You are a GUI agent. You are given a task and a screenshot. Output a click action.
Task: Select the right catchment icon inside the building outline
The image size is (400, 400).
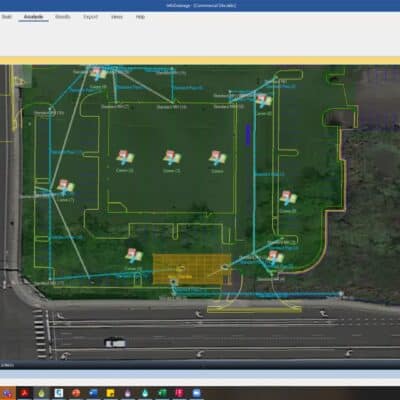(x=218, y=158)
